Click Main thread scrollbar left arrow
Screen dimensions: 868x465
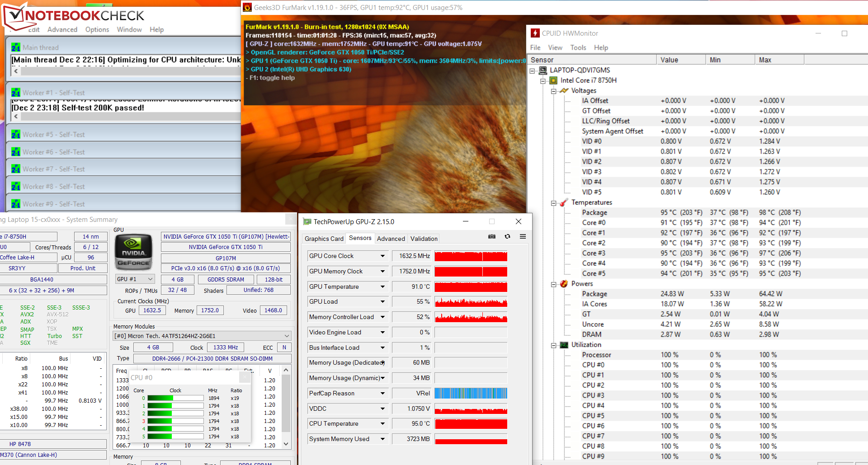point(16,71)
